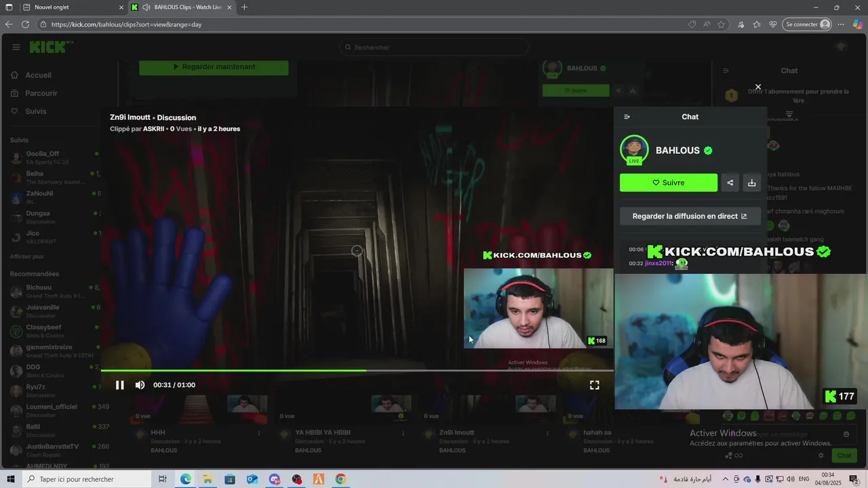Open the Kick hamburger menu
This screenshot has width=868, height=488.
[x=16, y=47]
